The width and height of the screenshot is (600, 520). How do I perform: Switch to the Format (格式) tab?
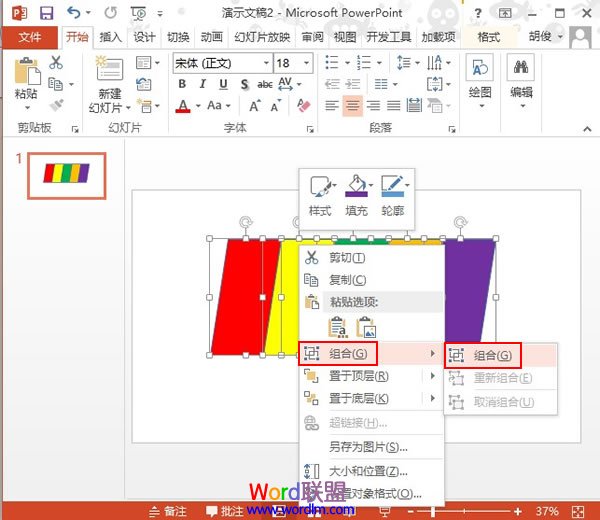489,37
